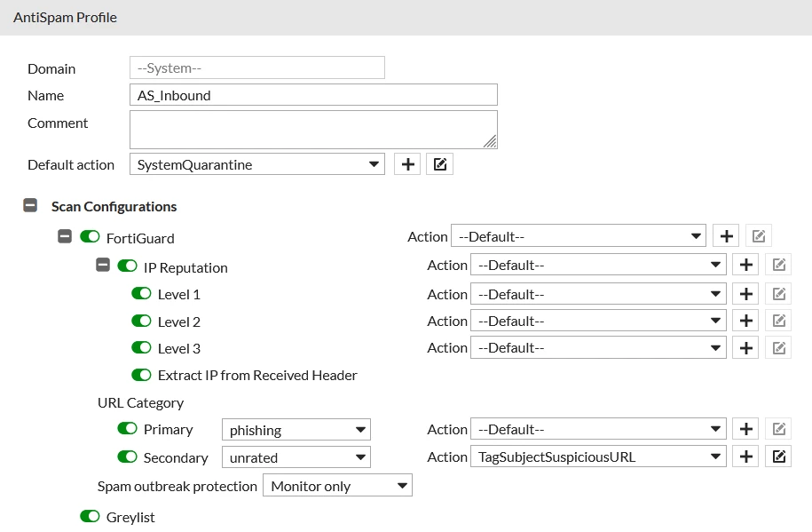Collapse the Scan Configurations section

(30, 205)
